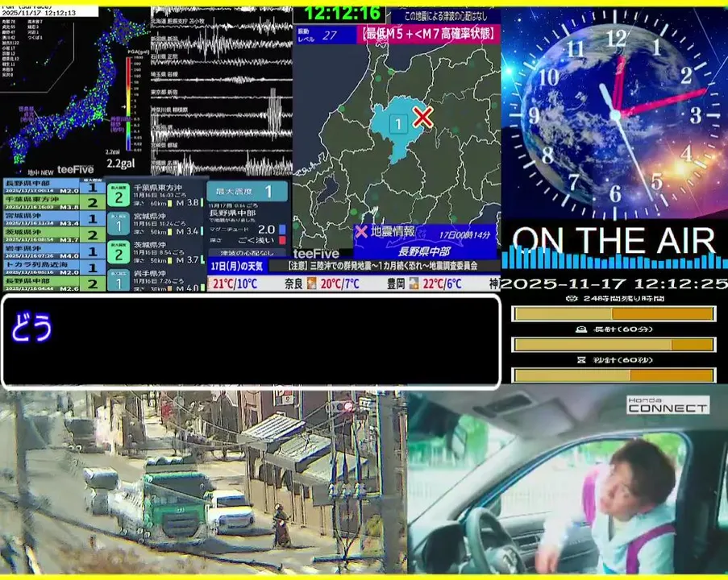
Task: Click the blue audio level bars visualizer
Action: click(614, 259)
